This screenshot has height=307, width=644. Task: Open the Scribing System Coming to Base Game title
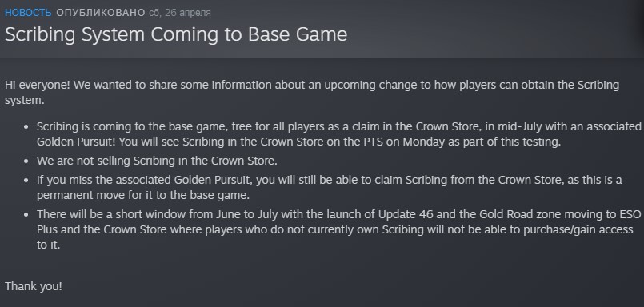pyautogui.click(x=176, y=34)
